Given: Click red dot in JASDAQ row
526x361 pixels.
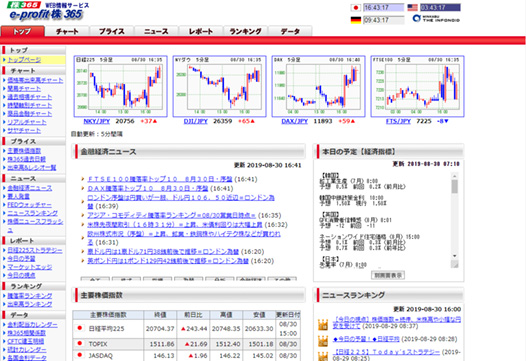Looking at the screenshot, I should pos(80,355).
